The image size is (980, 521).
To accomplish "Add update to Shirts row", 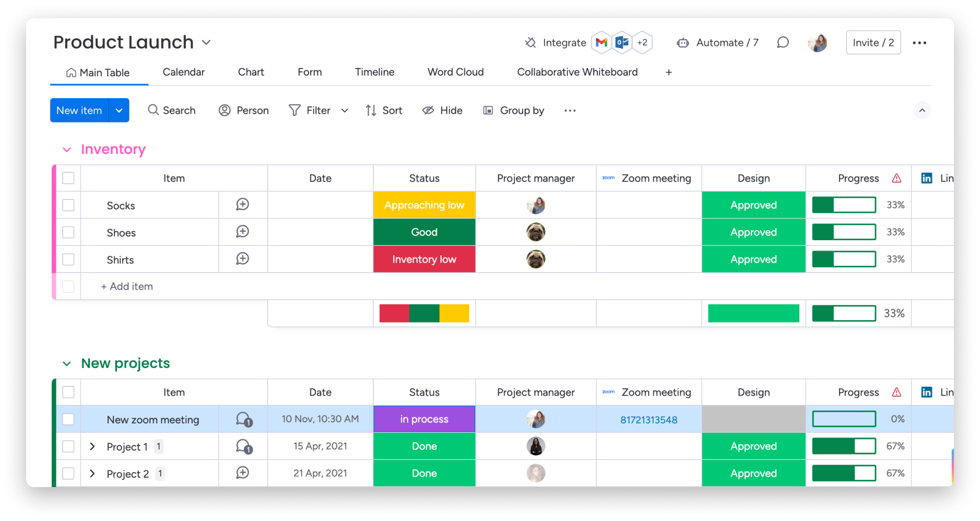I will pos(242,259).
